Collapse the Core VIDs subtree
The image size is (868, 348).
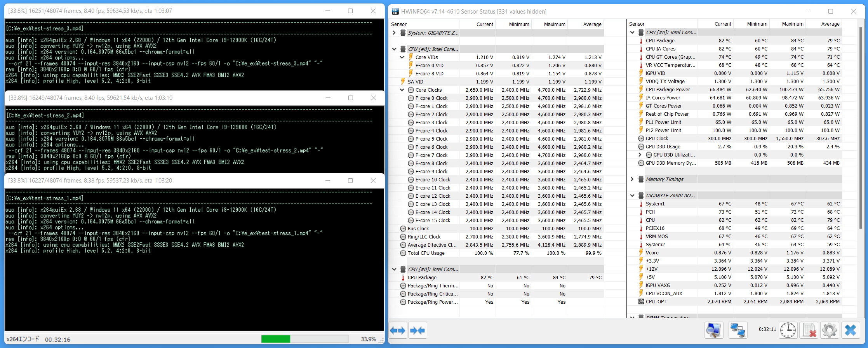(x=402, y=57)
